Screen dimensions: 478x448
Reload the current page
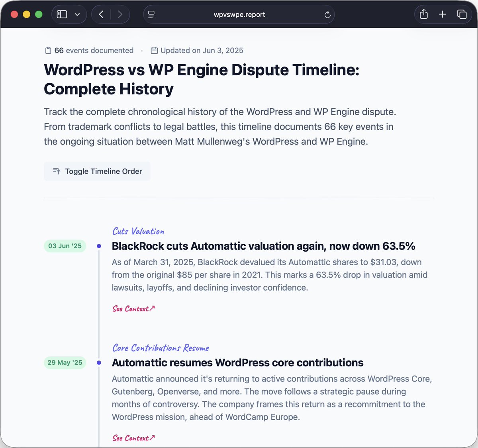pos(327,15)
